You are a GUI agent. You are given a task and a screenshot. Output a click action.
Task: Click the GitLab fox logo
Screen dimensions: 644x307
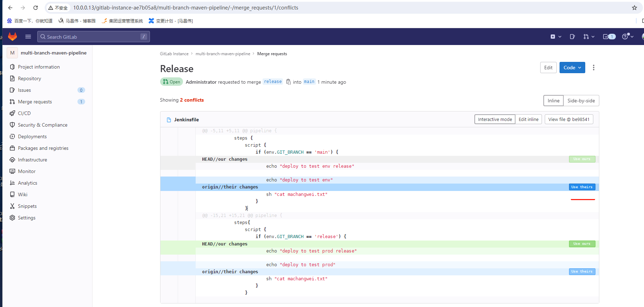(x=13, y=37)
